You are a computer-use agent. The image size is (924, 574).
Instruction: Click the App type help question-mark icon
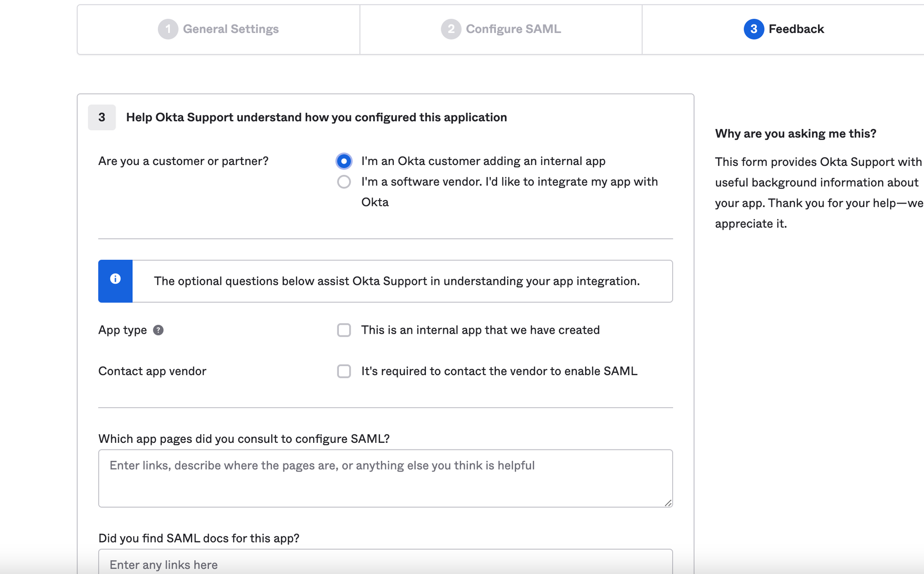coord(158,330)
